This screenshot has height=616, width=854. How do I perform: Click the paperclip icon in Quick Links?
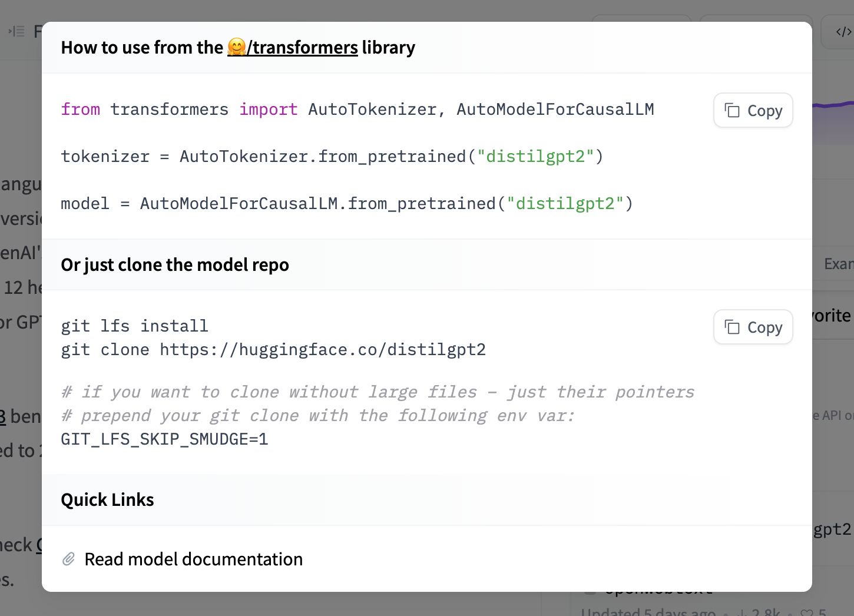69,559
